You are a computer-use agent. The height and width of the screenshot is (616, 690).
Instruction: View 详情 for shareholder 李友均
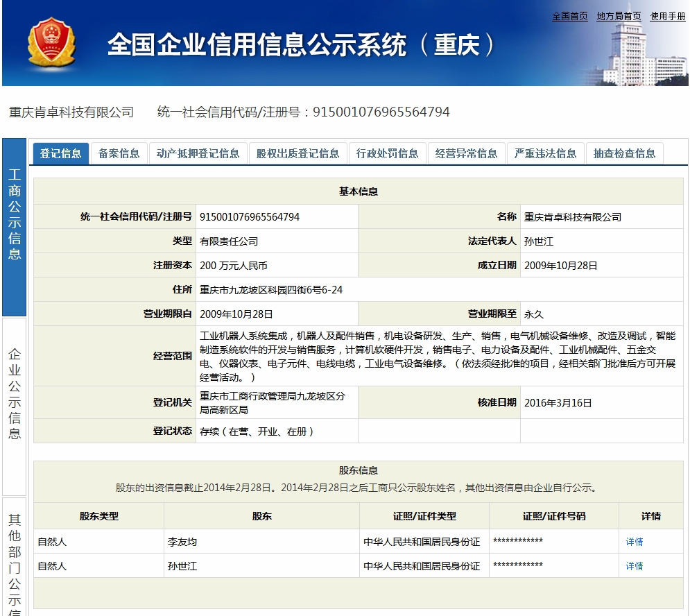tap(634, 542)
